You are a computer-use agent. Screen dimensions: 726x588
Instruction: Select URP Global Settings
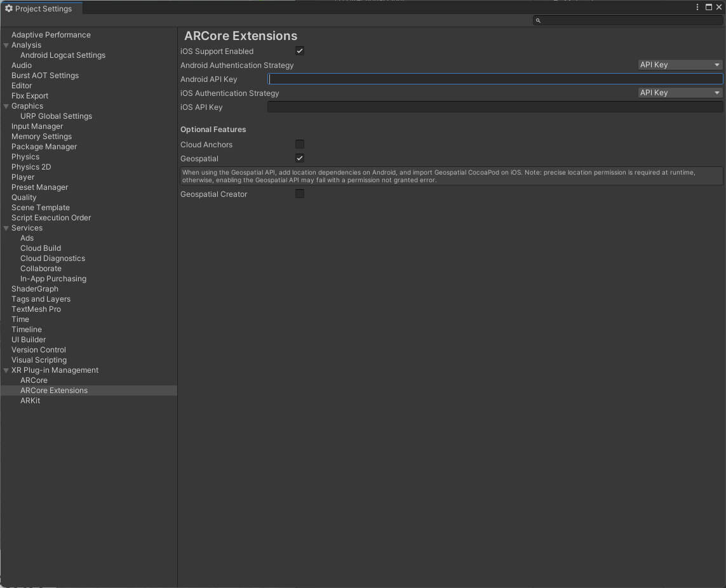click(x=56, y=116)
